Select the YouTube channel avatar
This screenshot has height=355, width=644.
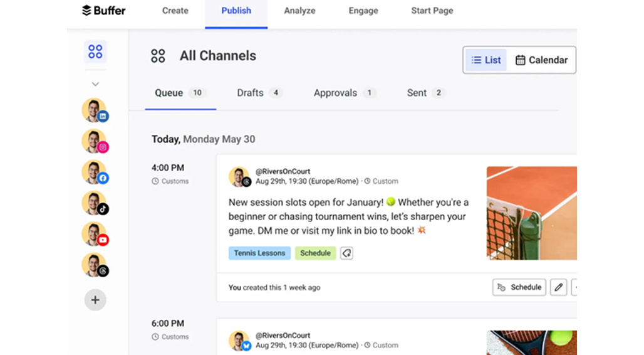pyautogui.click(x=95, y=234)
